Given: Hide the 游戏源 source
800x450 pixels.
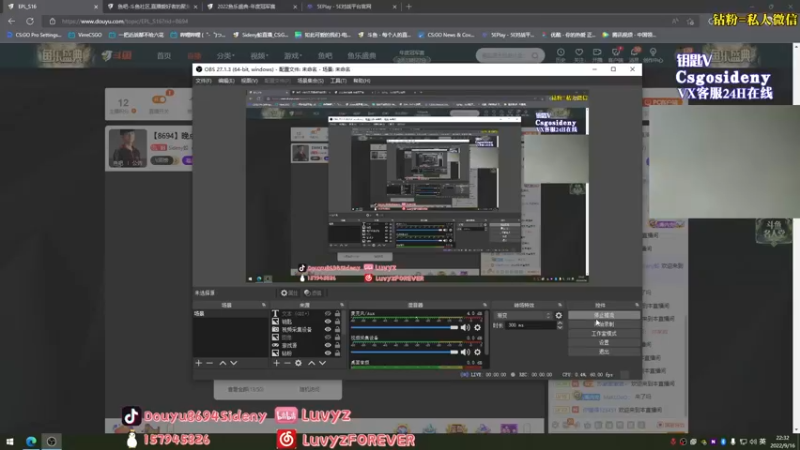Looking at the screenshot, I should [x=328, y=345].
